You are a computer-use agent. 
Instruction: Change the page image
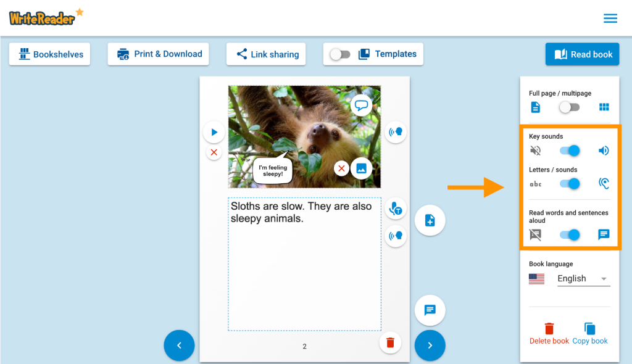click(361, 168)
